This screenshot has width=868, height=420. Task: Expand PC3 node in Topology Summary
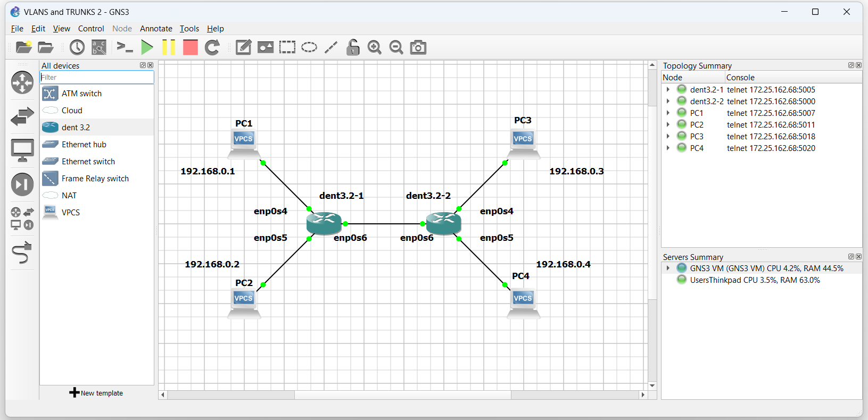[668, 137]
